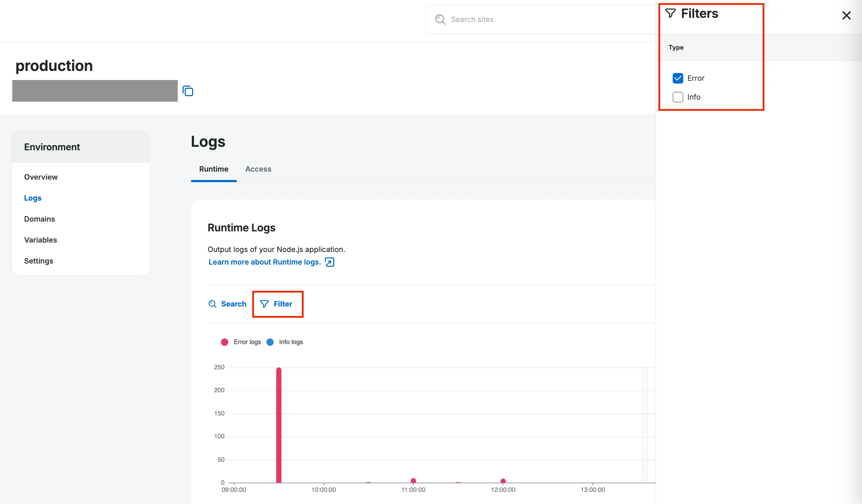Open Overview in Environment sidebar
The image size is (862, 504).
click(41, 177)
